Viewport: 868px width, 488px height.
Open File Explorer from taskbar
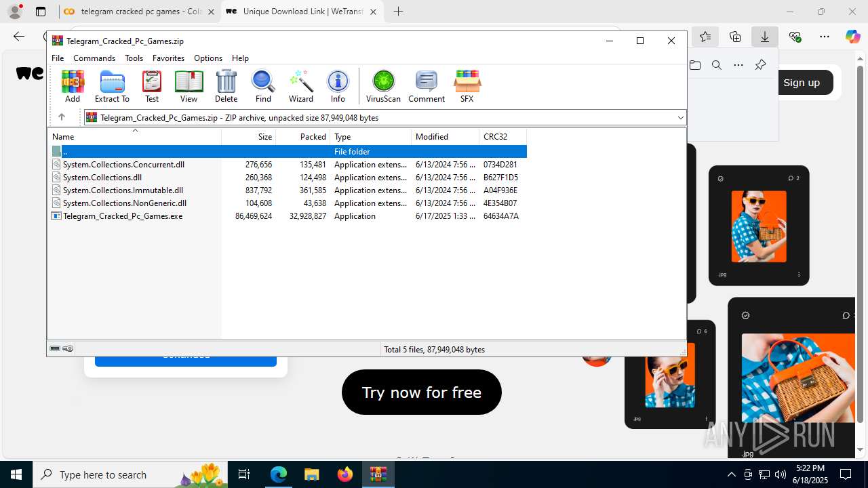point(311,474)
